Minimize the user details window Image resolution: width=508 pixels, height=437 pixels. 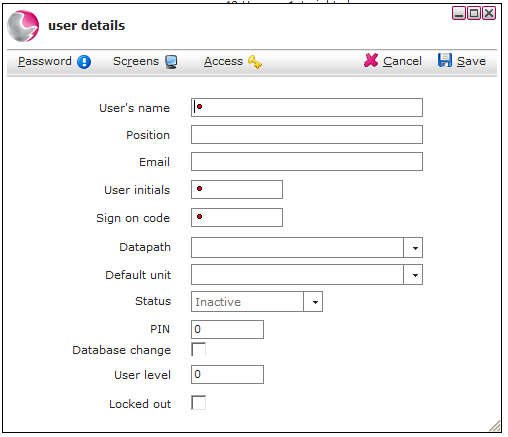(x=459, y=13)
